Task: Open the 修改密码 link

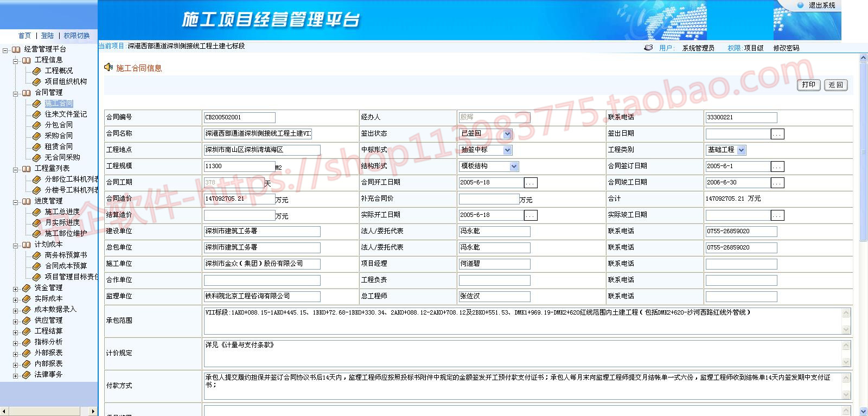Action: 786,48
